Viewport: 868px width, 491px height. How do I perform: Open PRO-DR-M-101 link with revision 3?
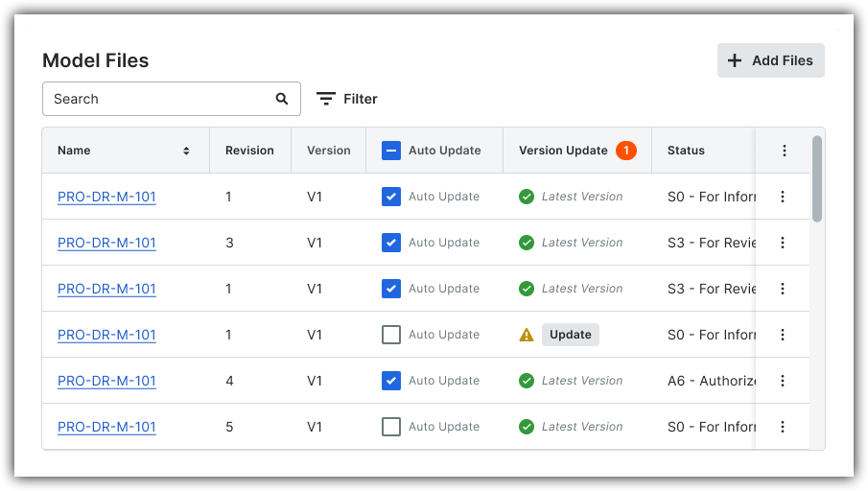(106, 243)
